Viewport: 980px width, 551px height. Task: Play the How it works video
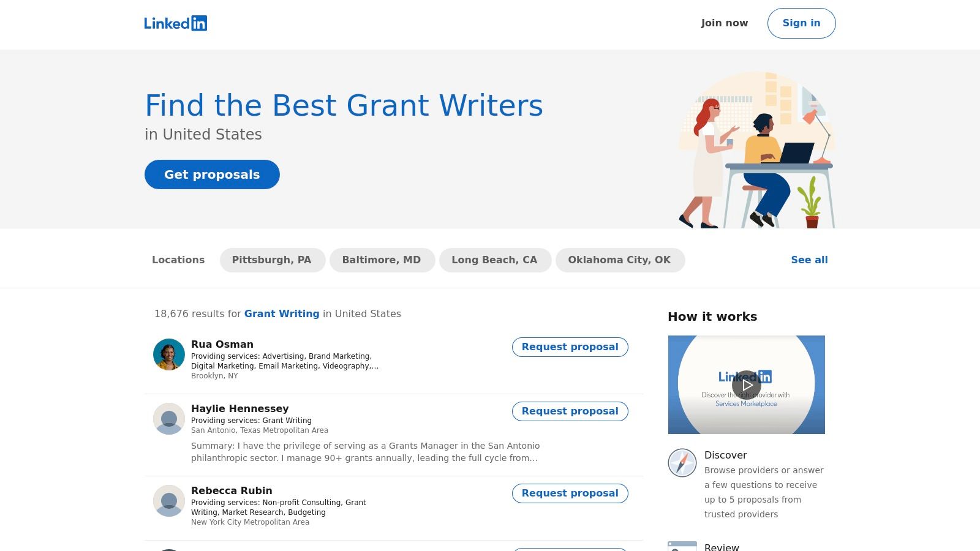pos(746,384)
